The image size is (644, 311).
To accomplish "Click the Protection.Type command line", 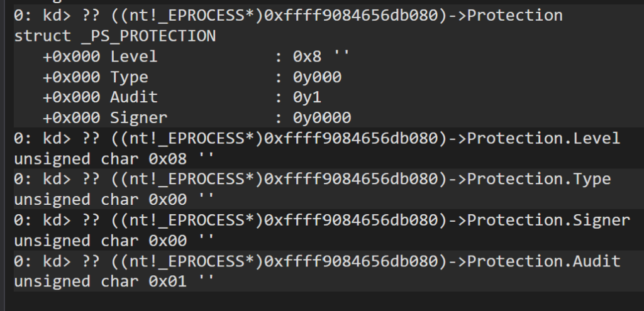I will [312, 179].
